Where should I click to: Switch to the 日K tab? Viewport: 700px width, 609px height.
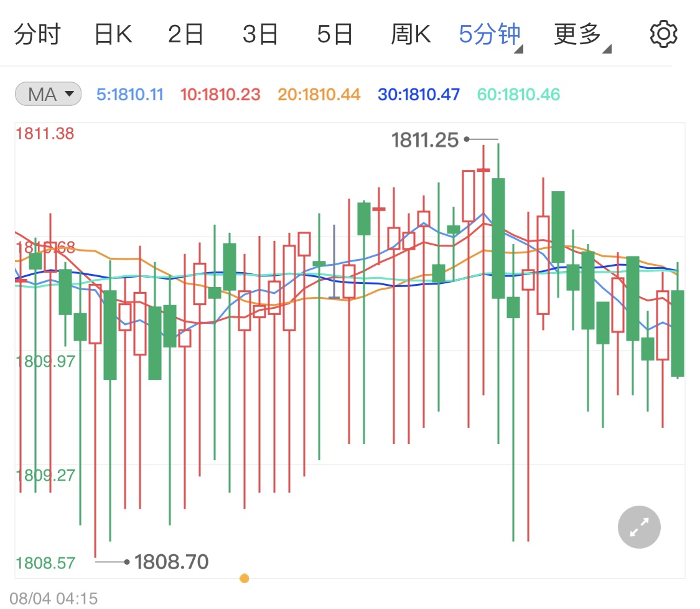113,34
